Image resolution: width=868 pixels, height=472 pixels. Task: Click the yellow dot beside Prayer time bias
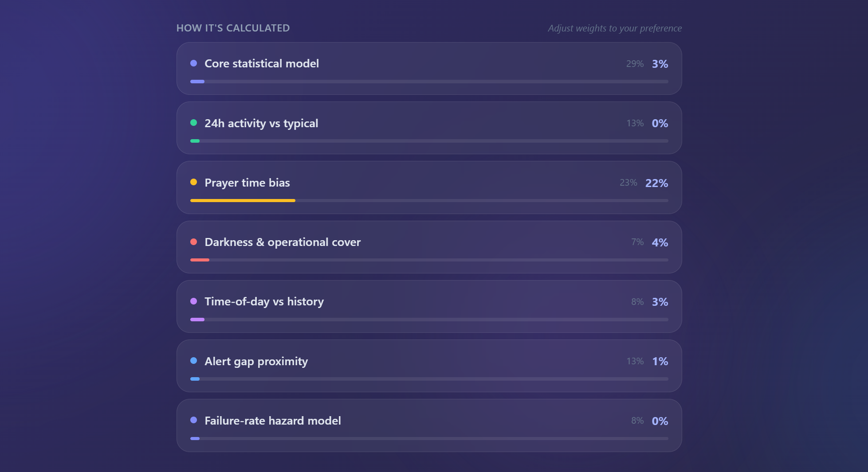(193, 182)
